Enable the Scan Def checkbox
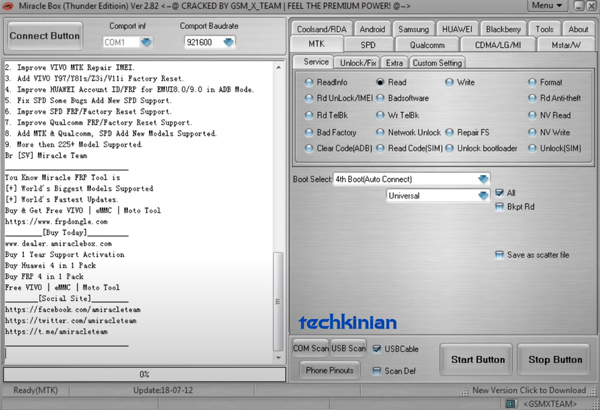The image size is (600, 410). click(377, 371)
